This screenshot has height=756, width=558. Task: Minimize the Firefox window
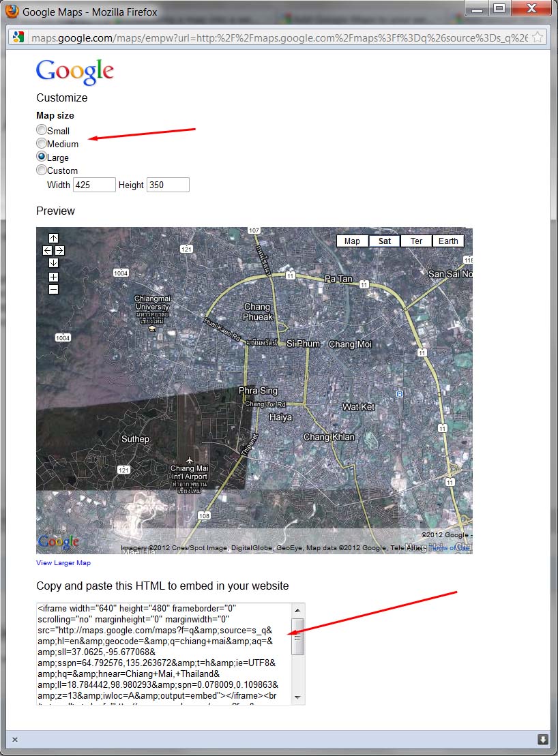pyautogui.click(x=477, y=9)
